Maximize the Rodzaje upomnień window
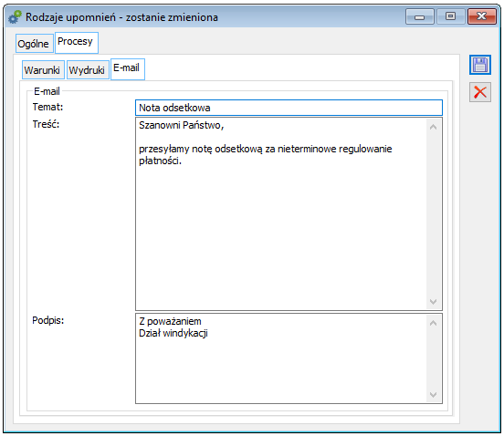The width and height of the screenshot is (504, 436). [450, 16]
